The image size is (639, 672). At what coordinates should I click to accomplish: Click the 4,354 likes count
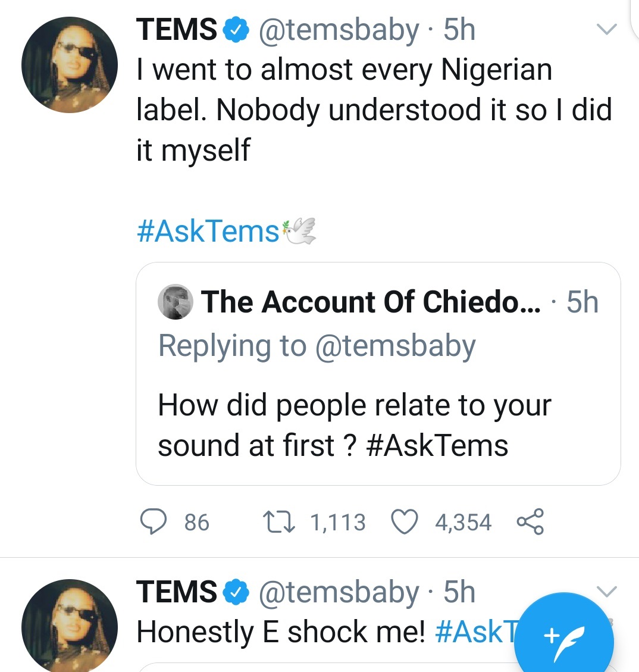pos(463,523)
